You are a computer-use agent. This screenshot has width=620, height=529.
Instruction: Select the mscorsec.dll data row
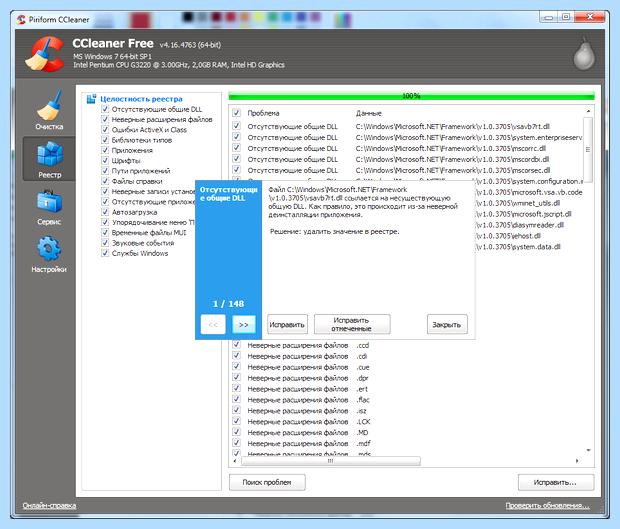click(407, 170)
